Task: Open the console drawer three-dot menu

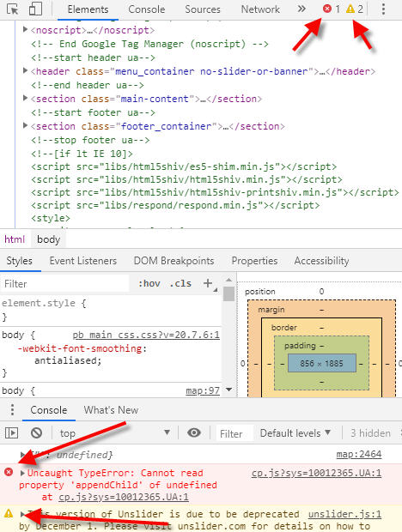Action: 12,409
